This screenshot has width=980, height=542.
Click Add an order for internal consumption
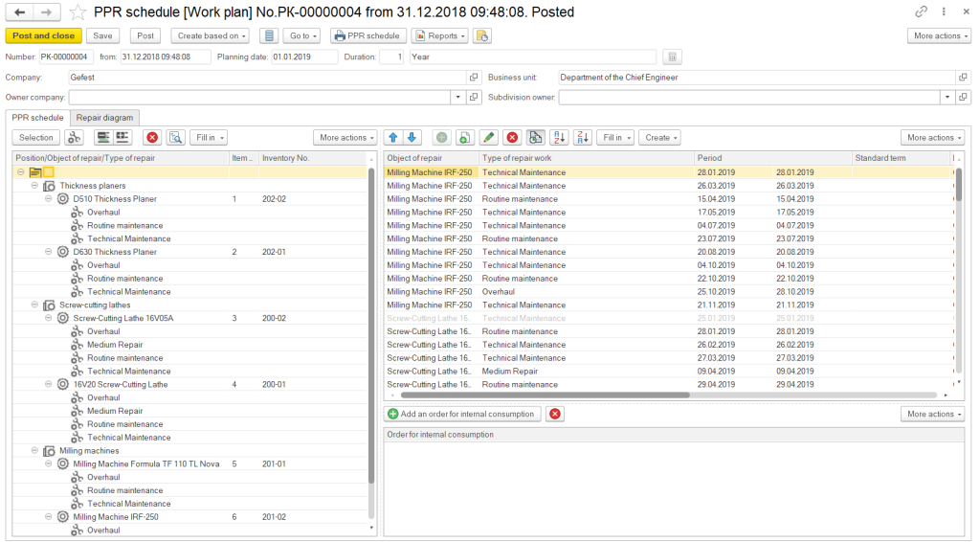[x=462, y=414]
